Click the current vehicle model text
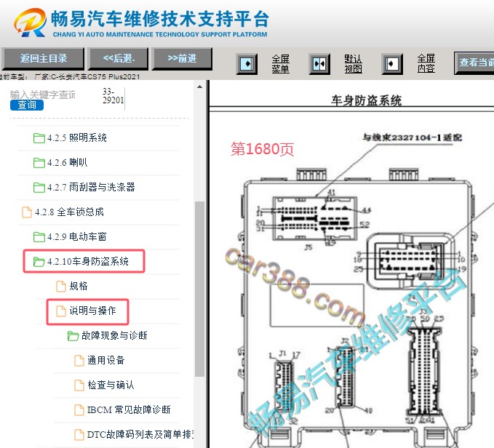Viewport: 494px width, 448px height. click(x=70, y=77)
